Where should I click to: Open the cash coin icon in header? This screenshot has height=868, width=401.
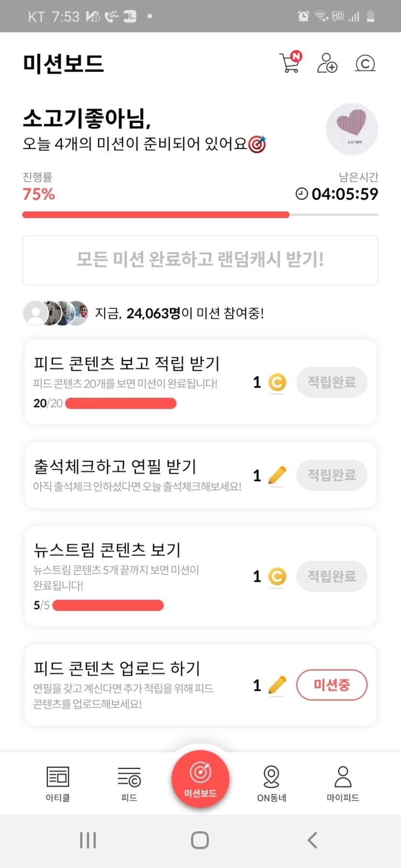tap(365, 63)
